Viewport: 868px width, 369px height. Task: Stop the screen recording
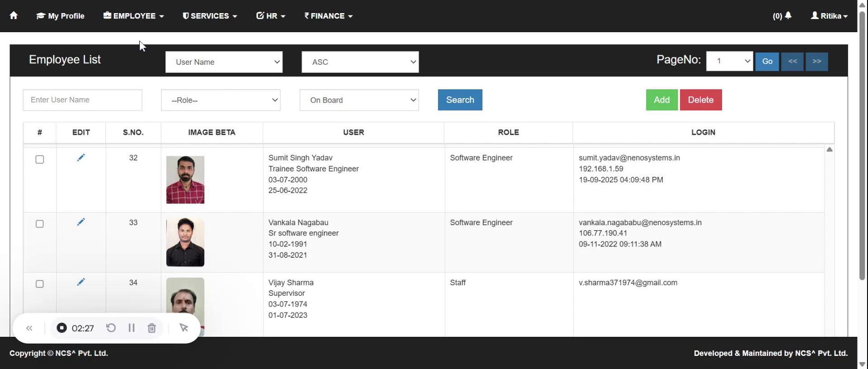pos(62,328)
